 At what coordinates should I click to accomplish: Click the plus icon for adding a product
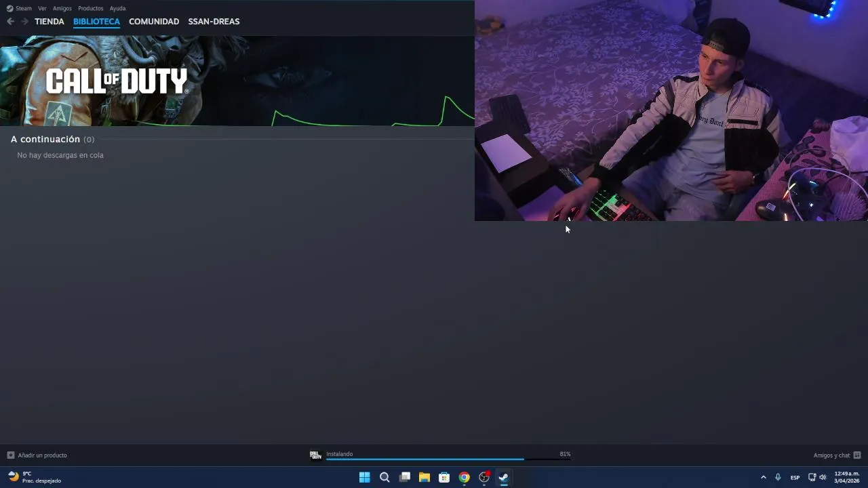point(10,455)
